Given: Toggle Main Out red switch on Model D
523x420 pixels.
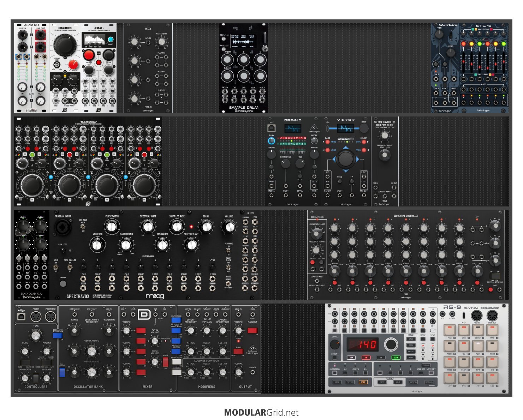Looking at the screenshot, I should pyautogui.click(x=252, y=331).
